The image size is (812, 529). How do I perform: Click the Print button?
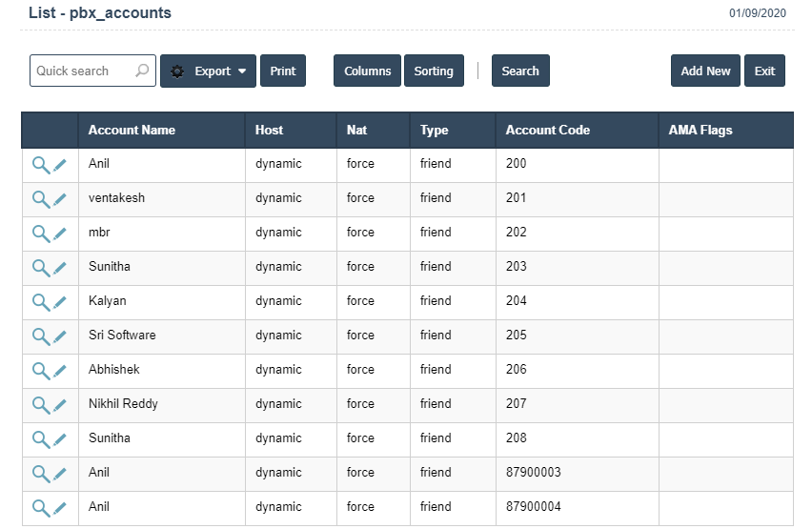[283, 71]
